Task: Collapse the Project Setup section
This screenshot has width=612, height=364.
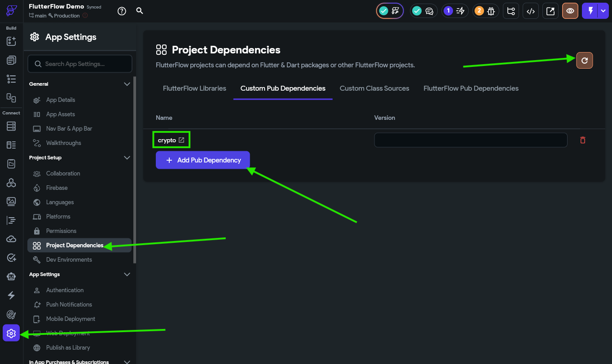Action: tap(127, 158)
